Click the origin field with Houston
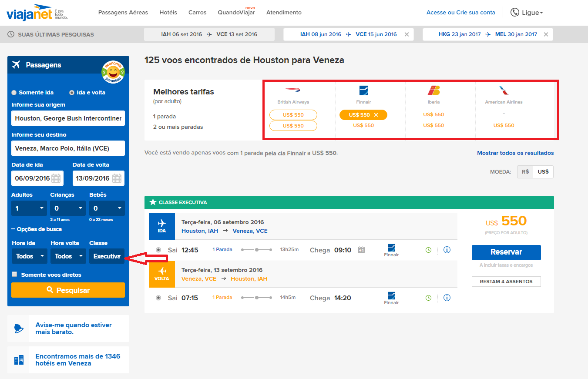Screen dimensions: 588x379 tap(68, 118)
